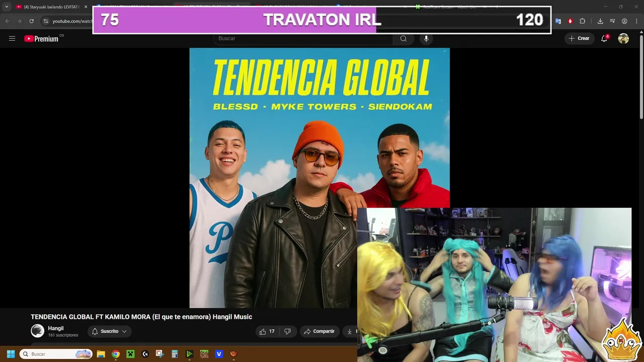Expand the Suscrito notification dropdown

point(124,331)
